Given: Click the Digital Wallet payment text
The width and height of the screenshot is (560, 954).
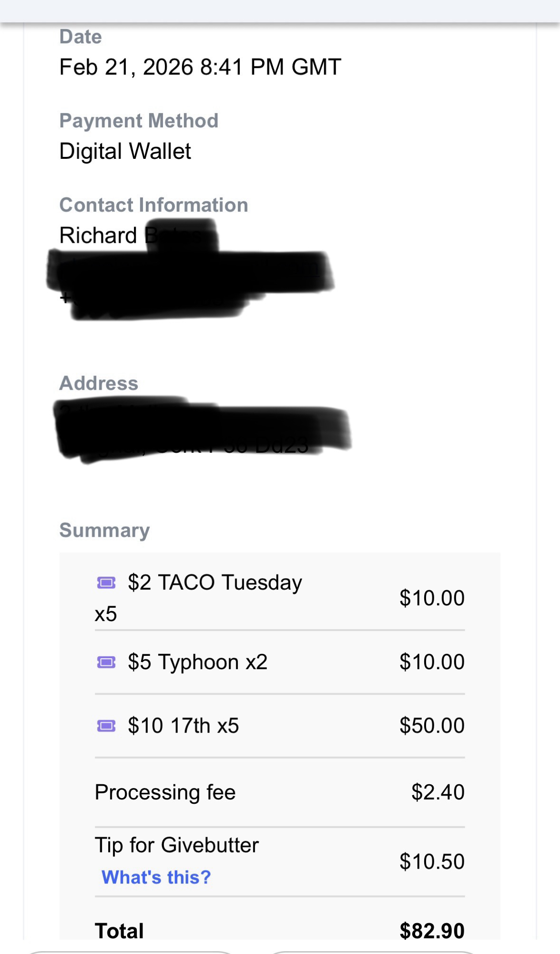Looking at the screenshot, I should 125,151.
